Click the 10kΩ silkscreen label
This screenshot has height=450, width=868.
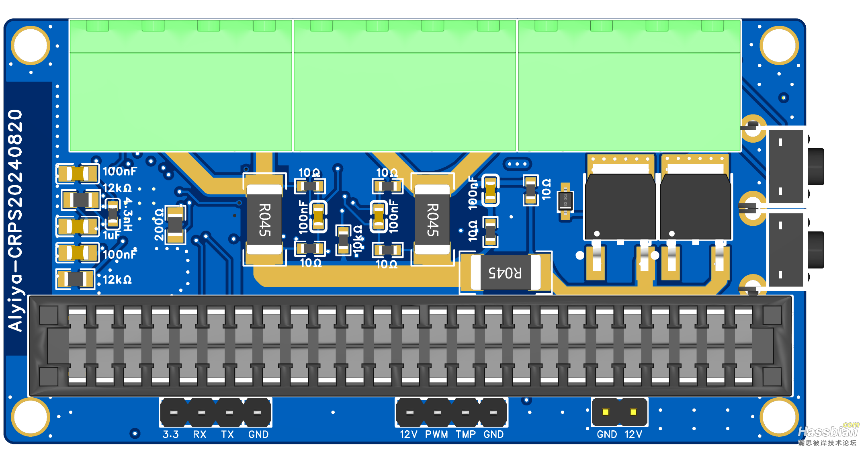358,239
